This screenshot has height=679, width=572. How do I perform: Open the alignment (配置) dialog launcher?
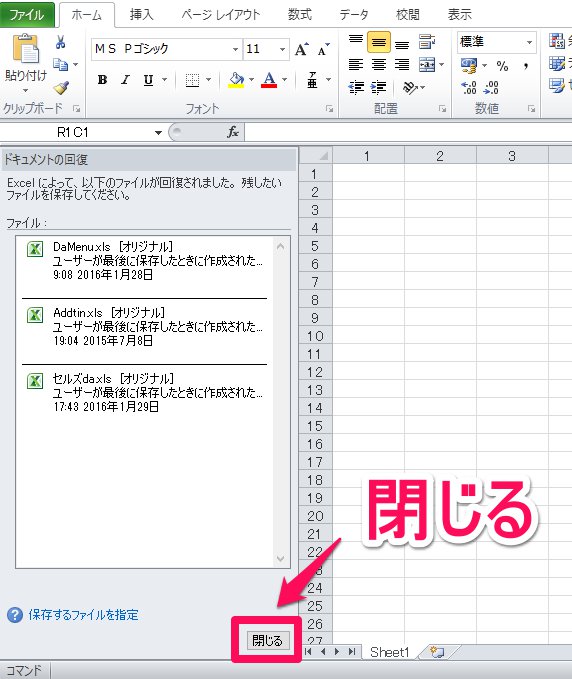click(x=442, y=109)
